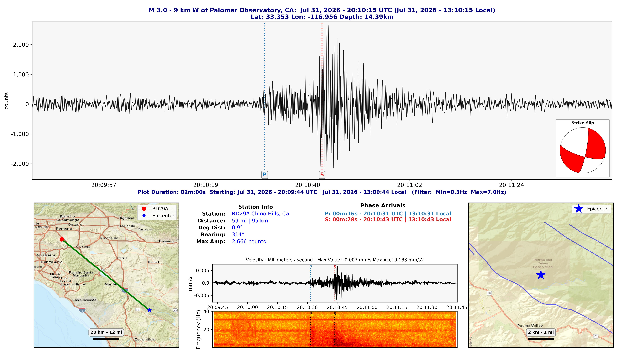Viewport: 644px width, 362px height.
Task: Click the P marker on the spectrogram
Action: tap(311, 314)
